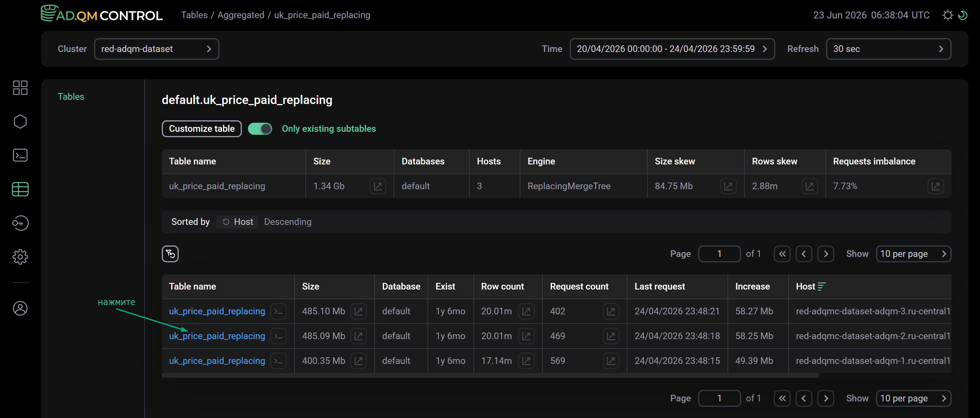Open chart for 1.34 Gb size
The width and height of the screenshot is (980, 418).
(x=378, y=186)
